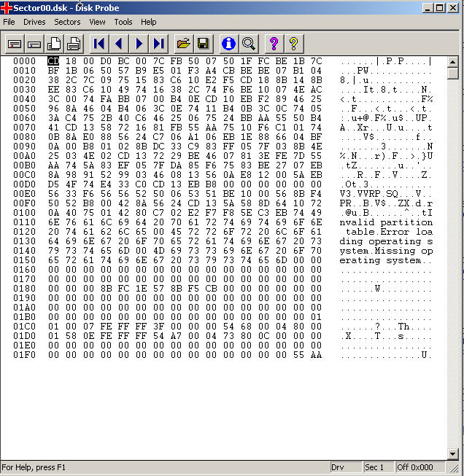Screen dimensions: 464x476
Task: Close the Disk Probe window
Action: (453, 8)
